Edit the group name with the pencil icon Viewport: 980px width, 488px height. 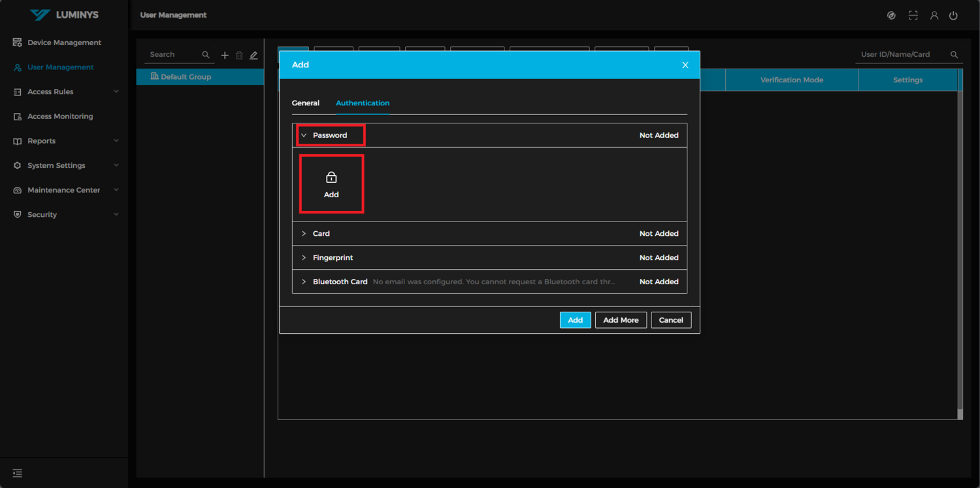[x=254, y=55]
